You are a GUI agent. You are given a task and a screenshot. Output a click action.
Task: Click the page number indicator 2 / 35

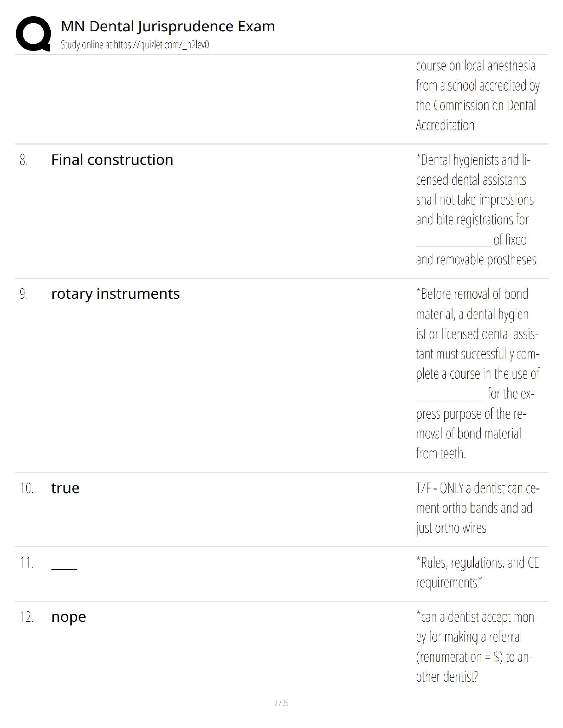click(281, 703)
